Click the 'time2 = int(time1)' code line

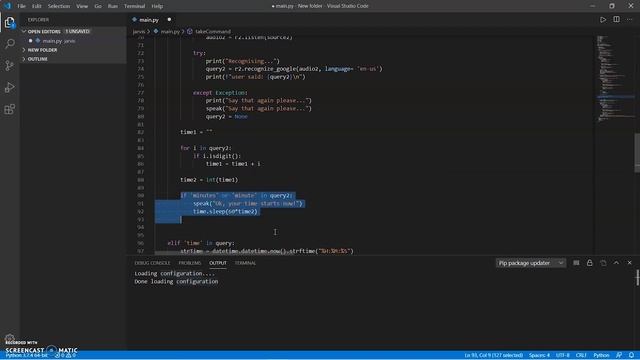click(x=209, y=180)
